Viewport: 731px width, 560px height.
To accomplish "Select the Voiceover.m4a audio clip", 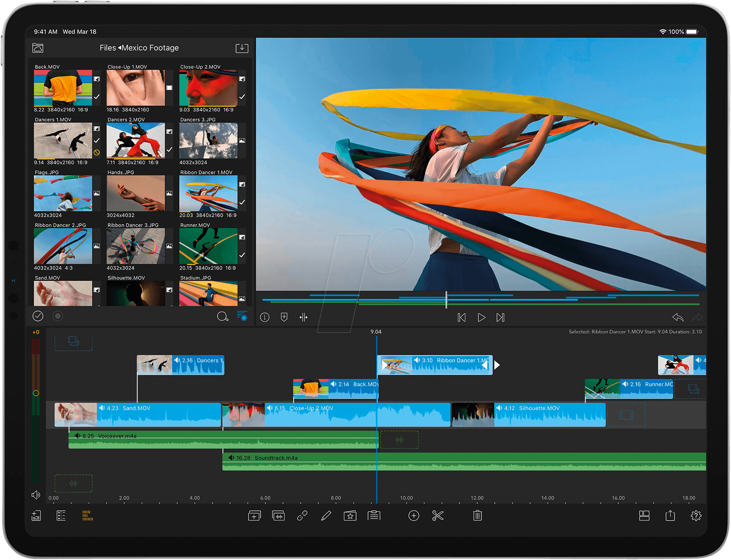I will click(x=223, y=439).
